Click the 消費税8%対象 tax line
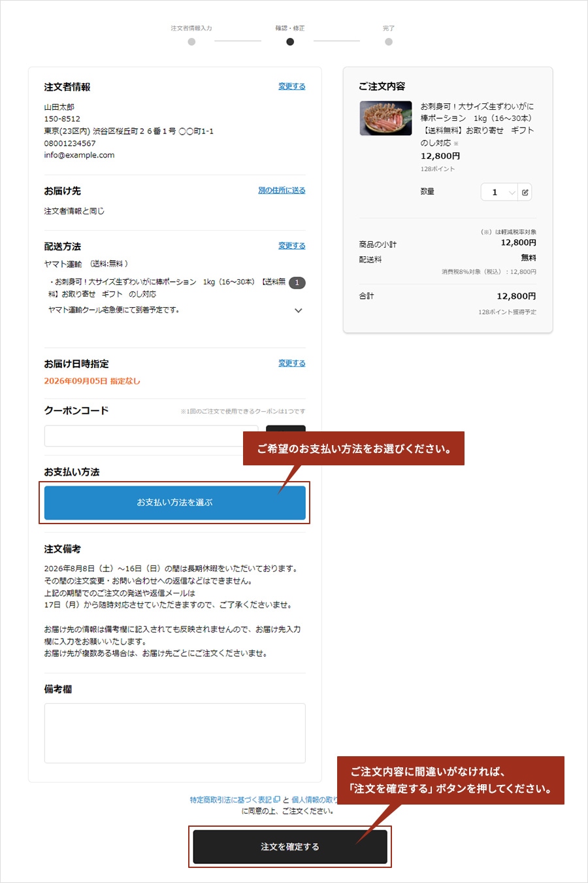Screen dimensions: 588x883 [489, 272]
